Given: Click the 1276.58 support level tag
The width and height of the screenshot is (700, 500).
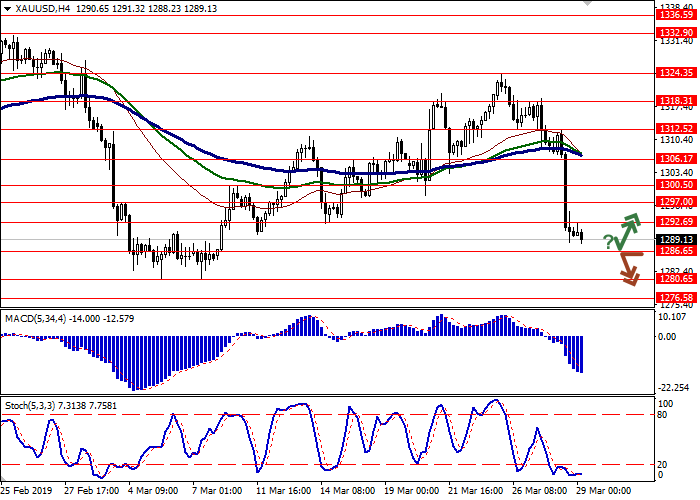Looking at the screenshot, I should coord(676,298).
